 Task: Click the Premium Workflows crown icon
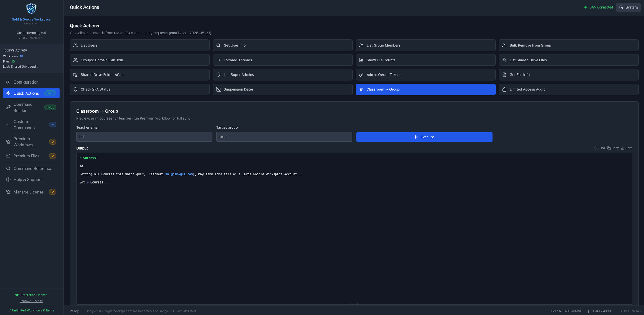pyautogui.click(x=8, y=142)
